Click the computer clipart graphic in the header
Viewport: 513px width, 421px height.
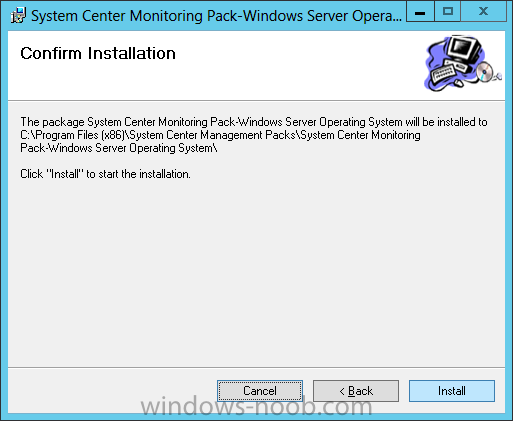coord(463,63)
